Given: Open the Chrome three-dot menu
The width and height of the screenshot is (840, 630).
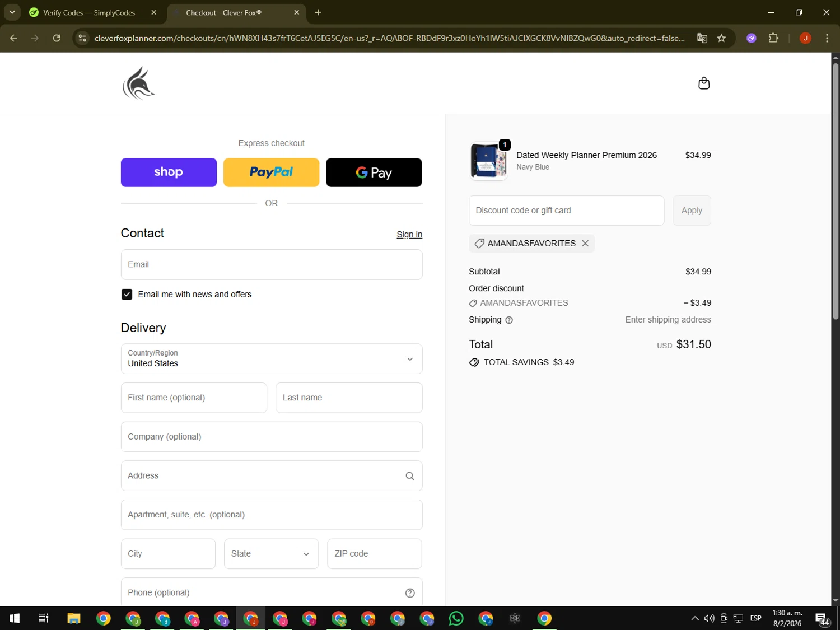Looking at the screenshot, I should click(827, 38).
